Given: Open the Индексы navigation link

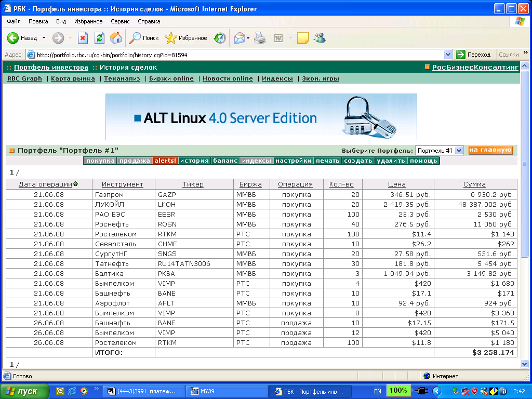Looking at the screenshot, I should point(277,78).
